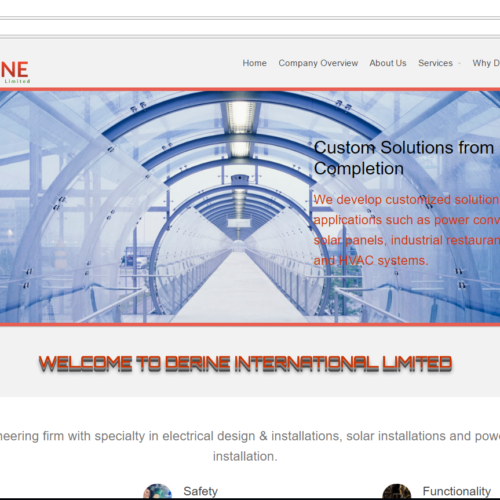Click 'and HVAC systems.' banner line

(x=371, y=260)
